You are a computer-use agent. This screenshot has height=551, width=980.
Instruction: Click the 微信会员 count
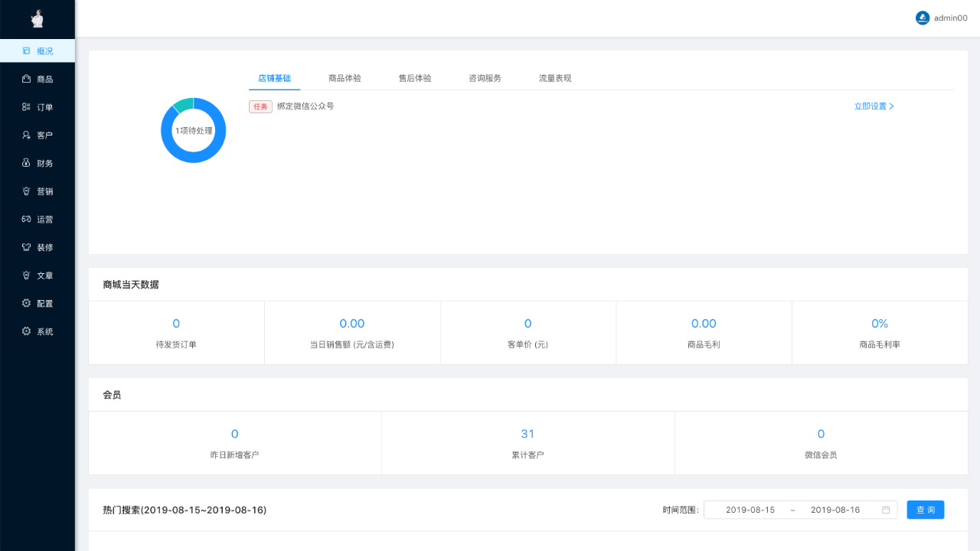tap(821, 434)
